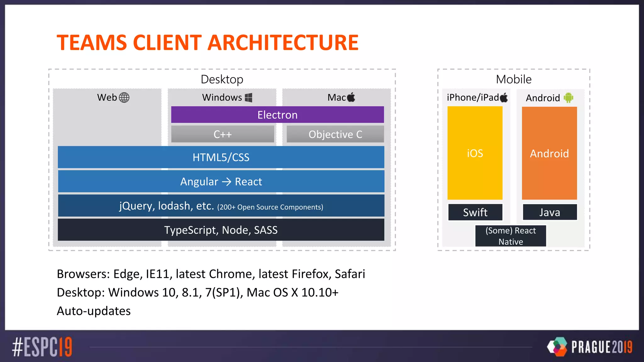Click the Mac column label
Image resolution: width=644 pixels, height=362 pixels.
click(x=337, y=97)
